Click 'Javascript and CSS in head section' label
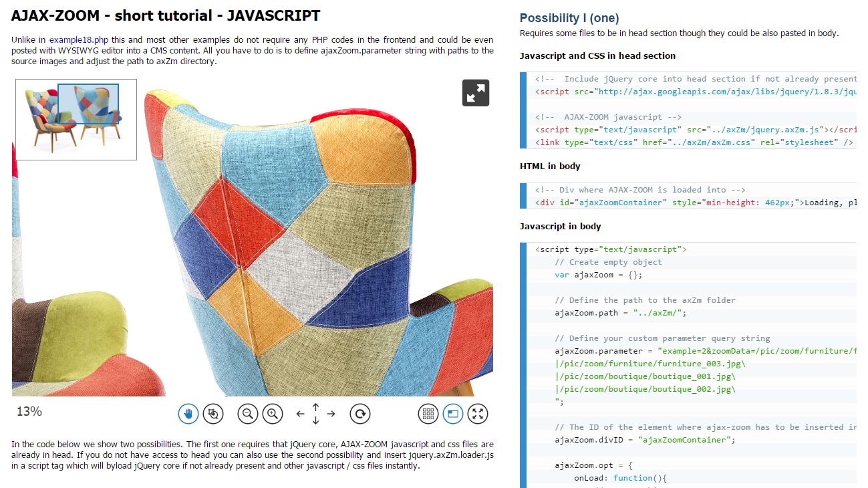 click(597, 56)
